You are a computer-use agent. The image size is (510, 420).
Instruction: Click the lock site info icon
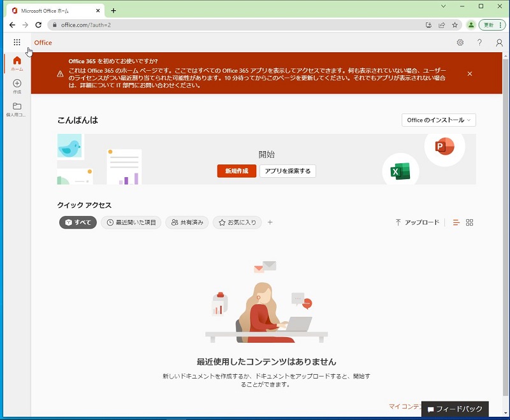pos(55,25)
